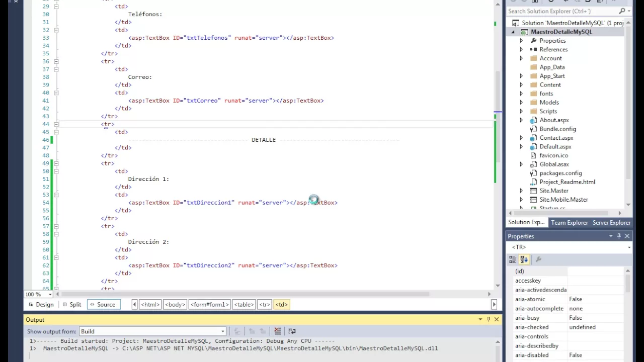Collapse code region at line 49
This screenshot has height=362, width=644.
(56, 163)
